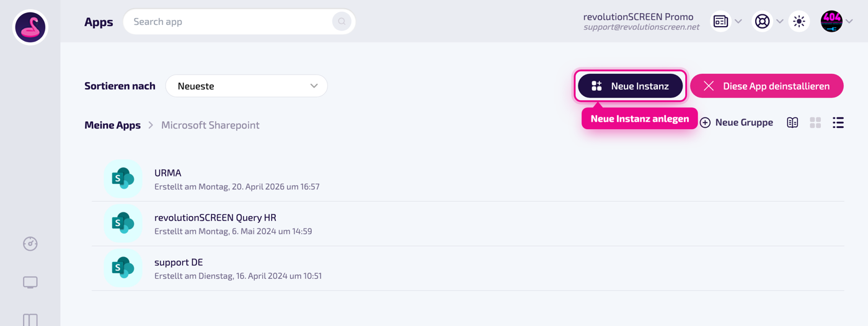868x326 pixels.
Task: Expand the Sortieren nach Neueste dropdown
Action: tap(247, 86)
